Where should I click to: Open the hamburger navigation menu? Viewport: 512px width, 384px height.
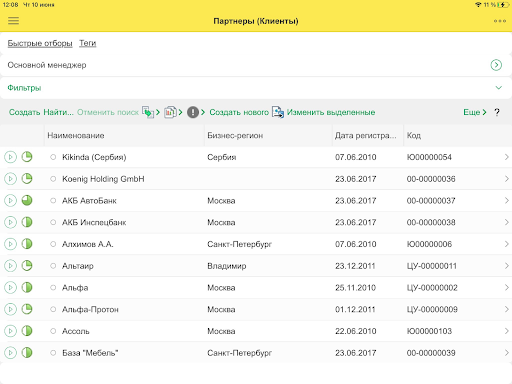13,21
